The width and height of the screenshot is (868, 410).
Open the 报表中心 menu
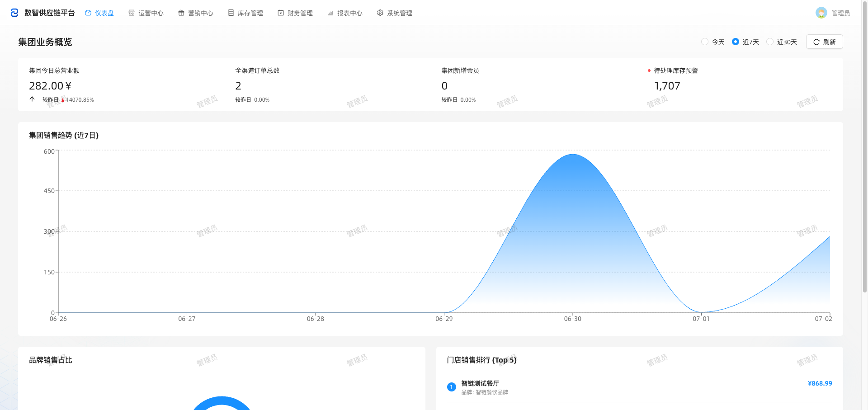click(x=345, y=13)
